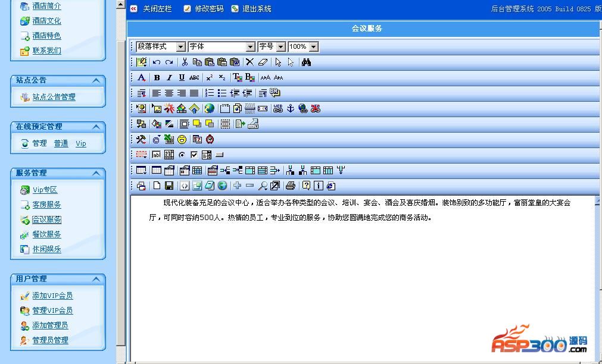Image resolution: width=602 pixels, height=364 pixels.
Task: Create new blank document icon
Action: tap(157, 186)
